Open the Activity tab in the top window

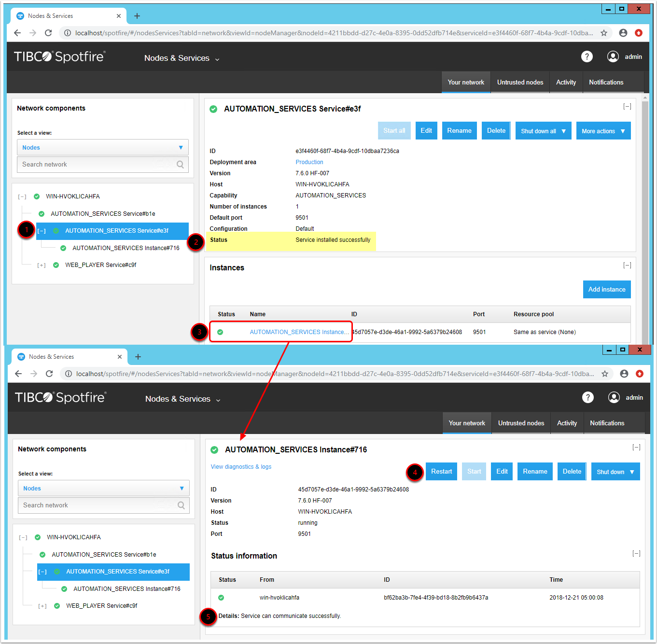(566, 82)
